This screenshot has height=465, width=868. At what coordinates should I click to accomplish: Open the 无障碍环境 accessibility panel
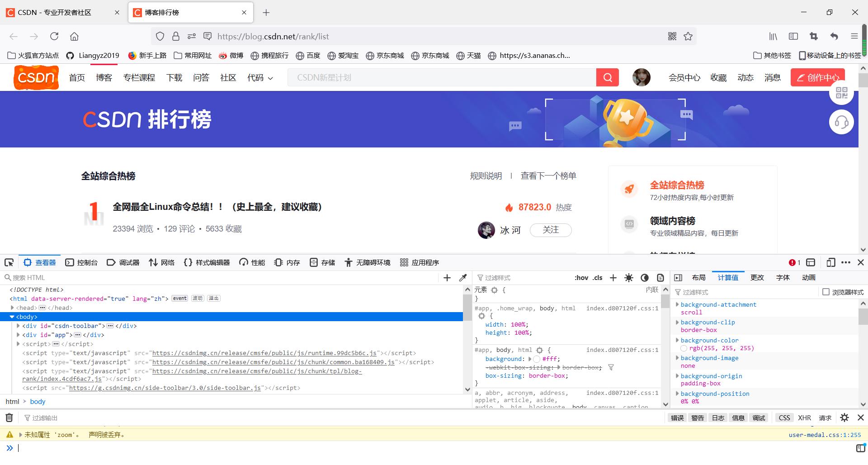point(367,262)
